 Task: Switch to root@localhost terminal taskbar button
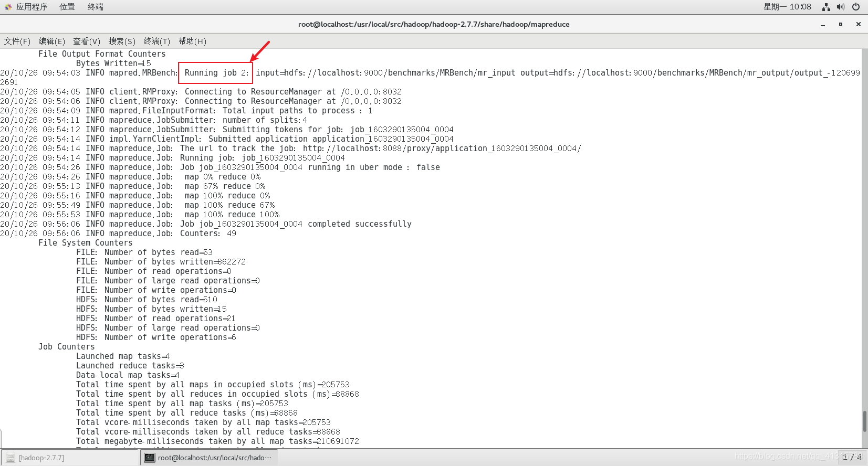(209, 458)
